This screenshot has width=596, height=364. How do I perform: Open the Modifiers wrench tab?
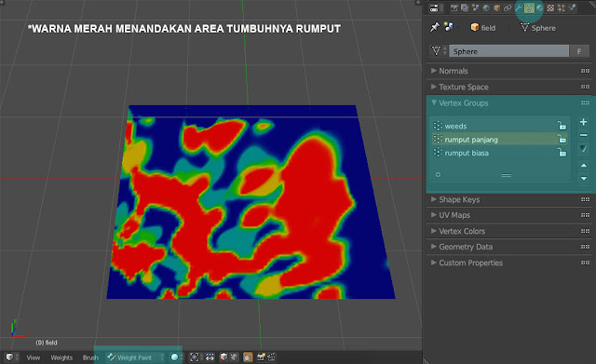coord(518,7)
